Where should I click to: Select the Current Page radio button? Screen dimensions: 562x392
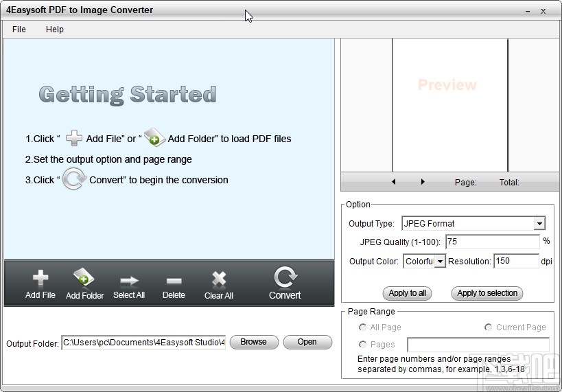488,327
